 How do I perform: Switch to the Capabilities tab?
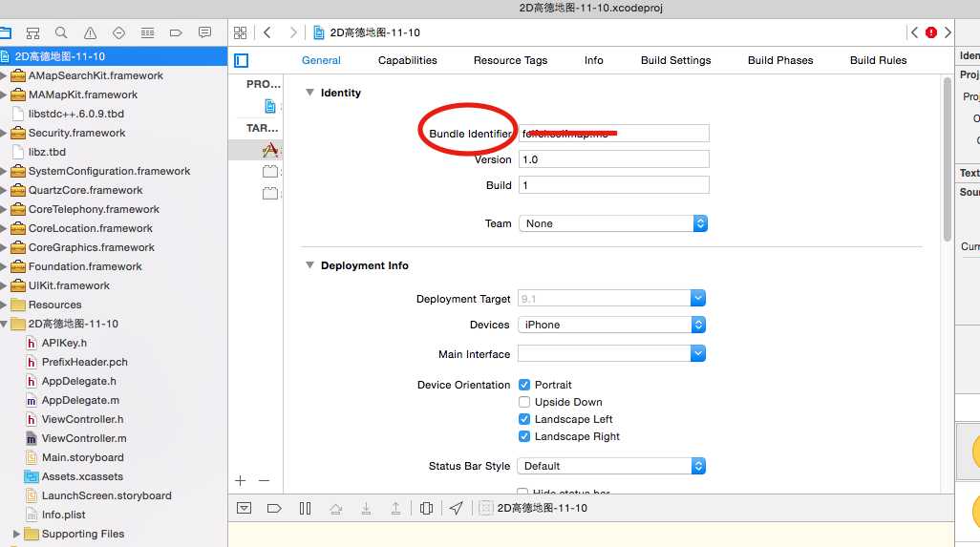pyautogui.click(x=408, y=60)
